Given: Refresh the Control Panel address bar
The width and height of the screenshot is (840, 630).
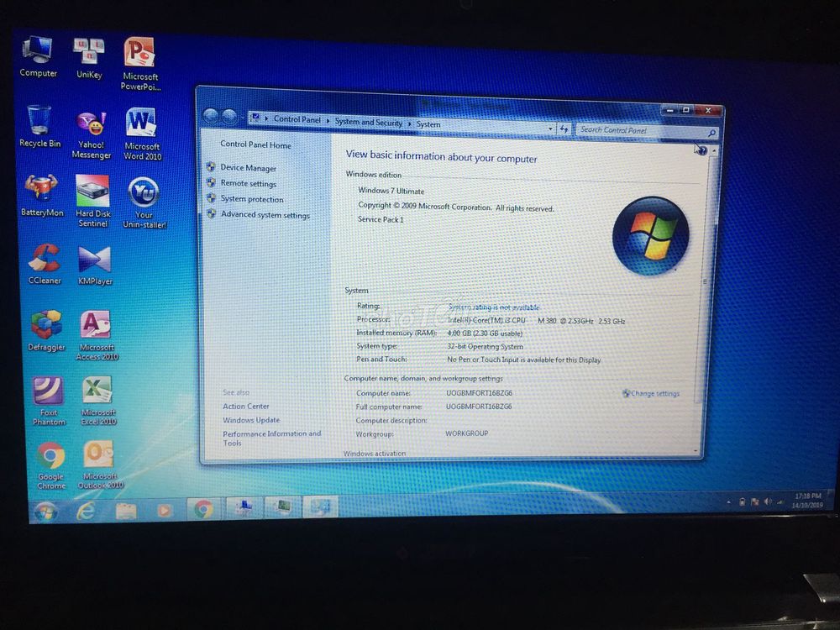Looking at the screenshot, I should click(564, 129).
